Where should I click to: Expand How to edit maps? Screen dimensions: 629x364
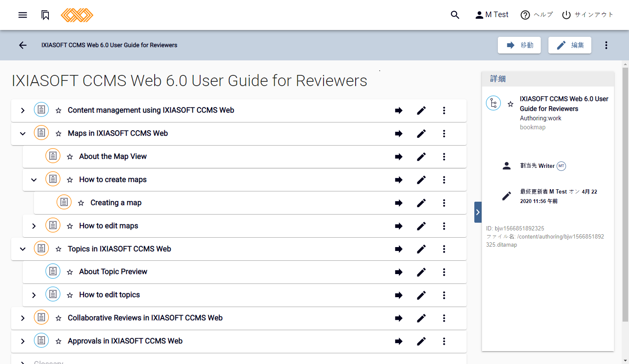(x=34, y=226)
